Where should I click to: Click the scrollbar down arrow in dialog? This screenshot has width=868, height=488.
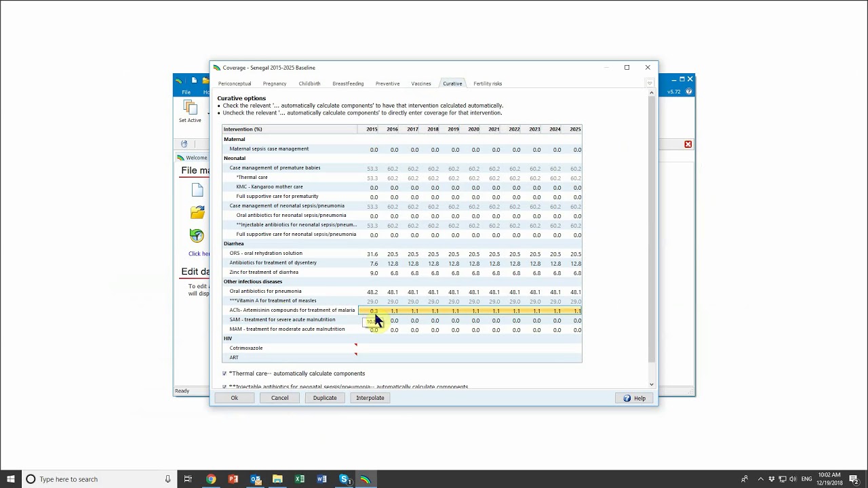click(x=652, y=384)
